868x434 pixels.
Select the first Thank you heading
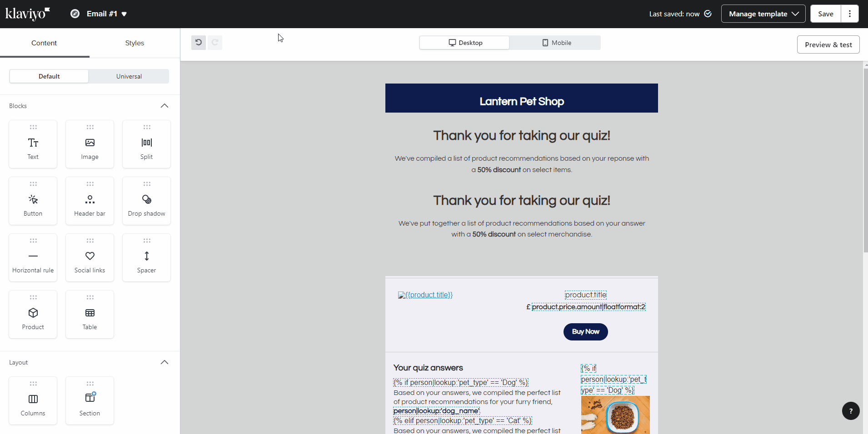coord(522,136)
